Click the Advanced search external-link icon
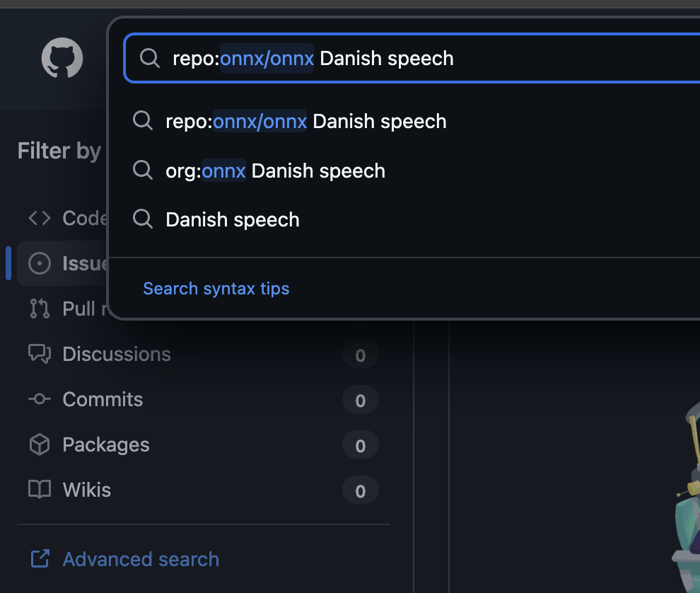The width and height of the screenshot is (700, 593). [x=40, y=559]
